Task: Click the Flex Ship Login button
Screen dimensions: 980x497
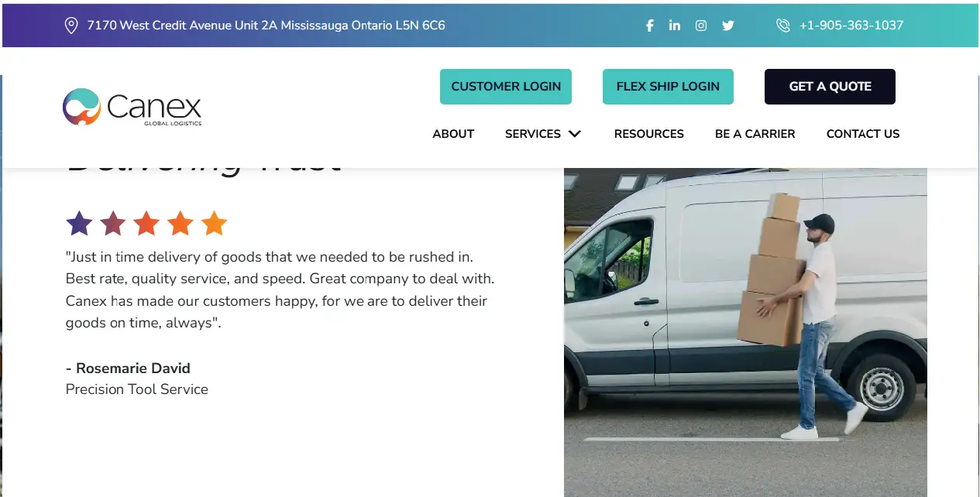Action: 668,87
